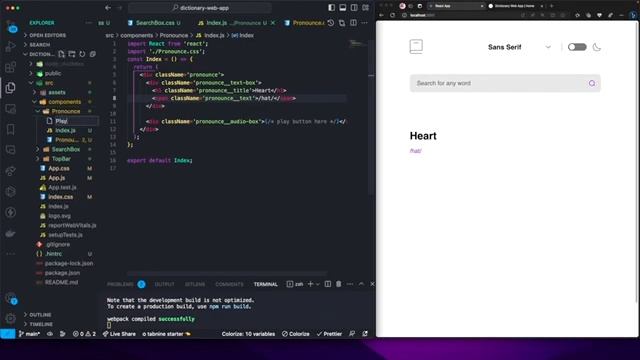Click the Refresh Explorer icon

pyautogui.click(x=82, y=54)
